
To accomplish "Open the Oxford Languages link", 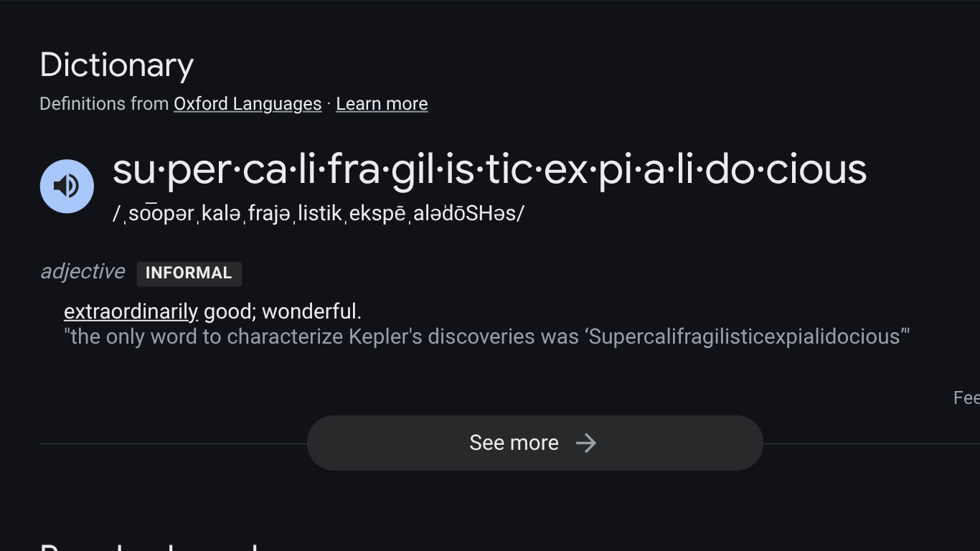I will coord(248,104).
